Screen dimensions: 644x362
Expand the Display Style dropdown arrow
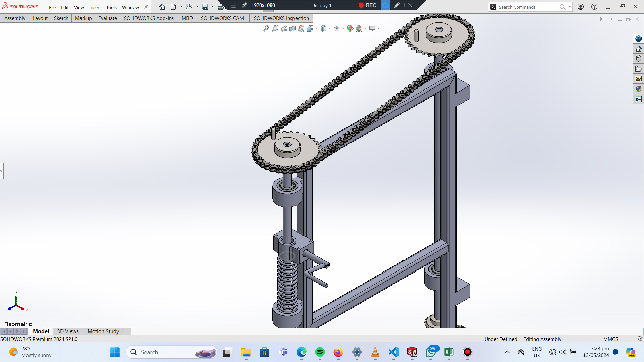(330, 29)
